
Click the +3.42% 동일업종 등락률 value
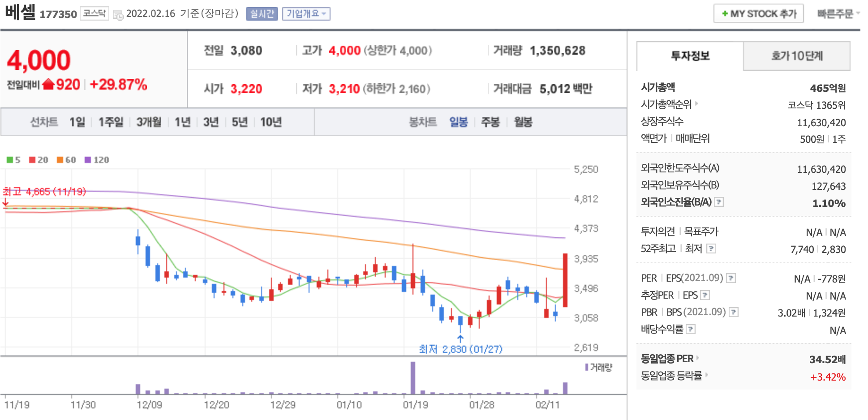pos(828,377)
